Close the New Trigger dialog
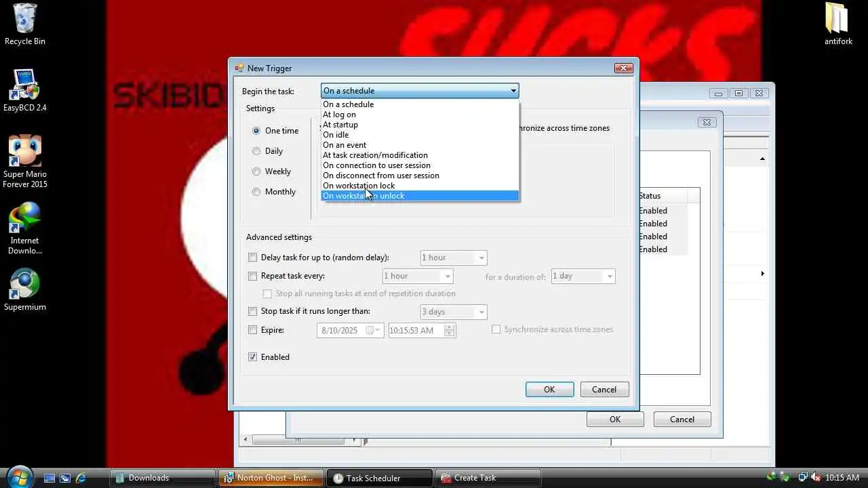The height and width of the screenshot is (488, 868). point(623,68)
